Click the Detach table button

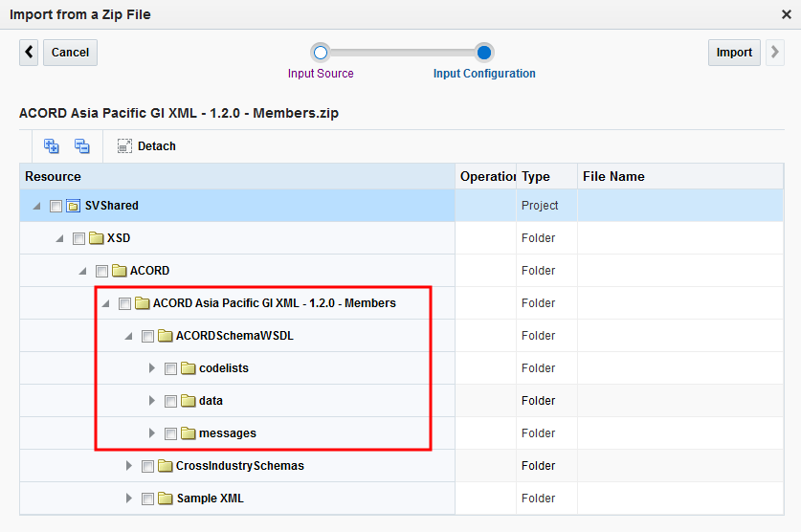click(146, 146)
